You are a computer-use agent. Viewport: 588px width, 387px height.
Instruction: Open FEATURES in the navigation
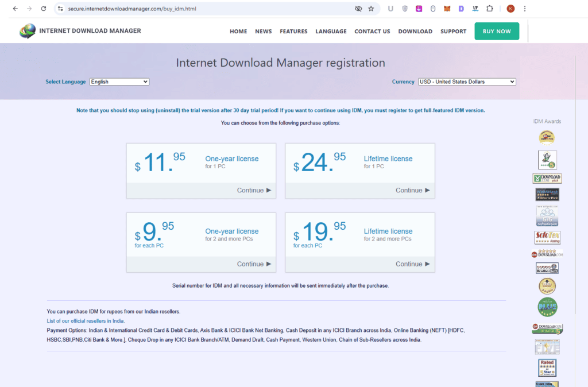(293, 32)
